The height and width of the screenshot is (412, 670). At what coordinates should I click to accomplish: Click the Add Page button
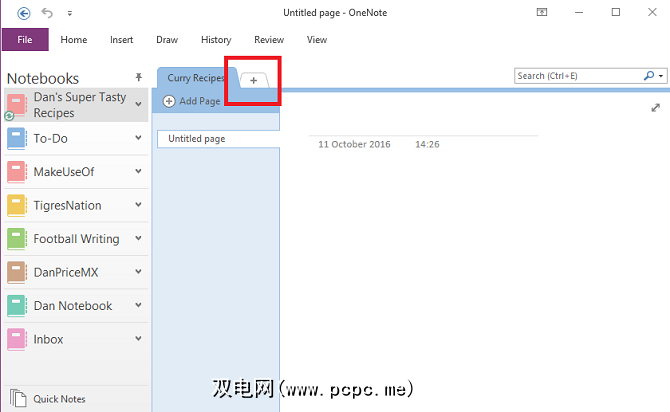click(192, 101)
